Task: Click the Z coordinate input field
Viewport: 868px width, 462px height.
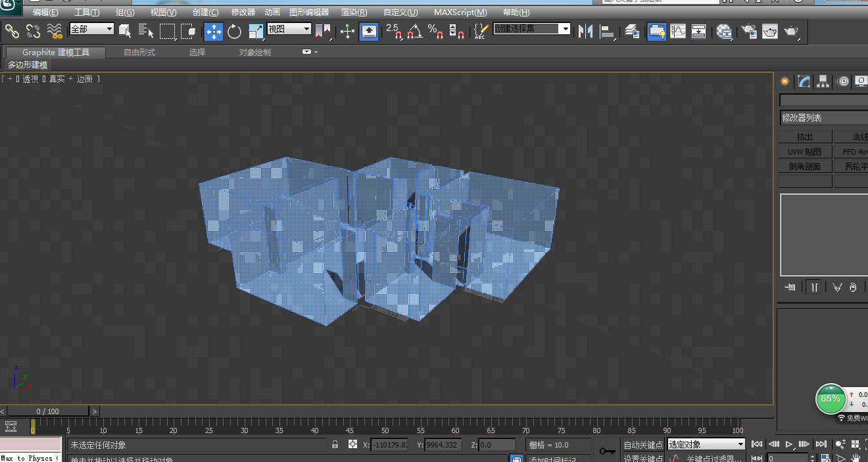Action: click(x=496, y=445)
